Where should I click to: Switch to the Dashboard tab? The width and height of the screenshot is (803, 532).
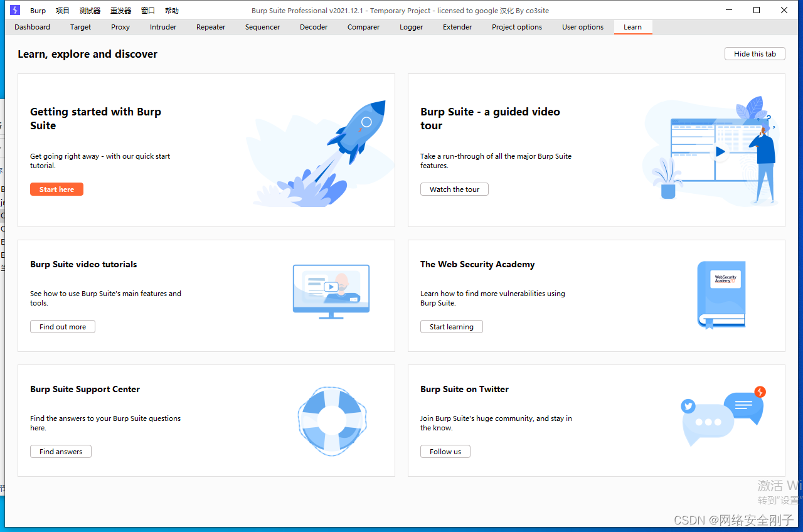[32, 27]
